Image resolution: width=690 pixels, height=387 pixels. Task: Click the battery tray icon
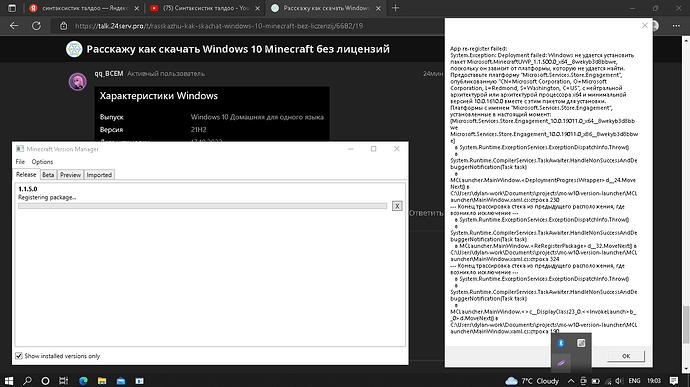(596, 381)
